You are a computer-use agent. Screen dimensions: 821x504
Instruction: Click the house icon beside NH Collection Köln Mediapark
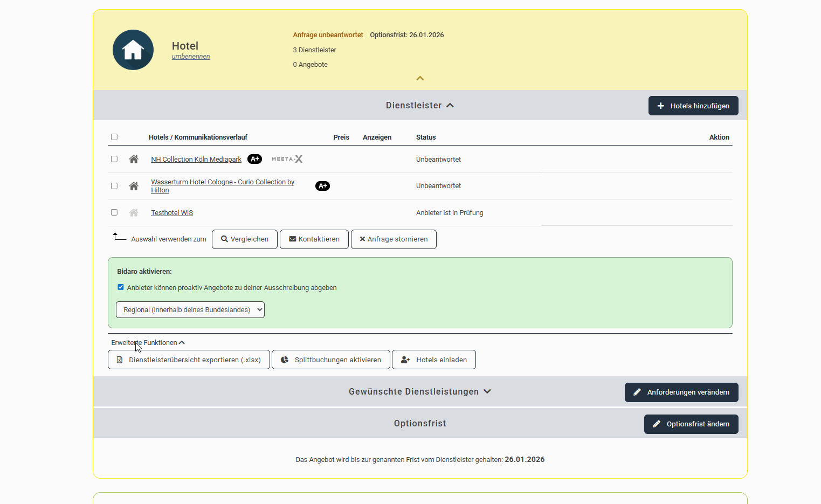[134, 159]
